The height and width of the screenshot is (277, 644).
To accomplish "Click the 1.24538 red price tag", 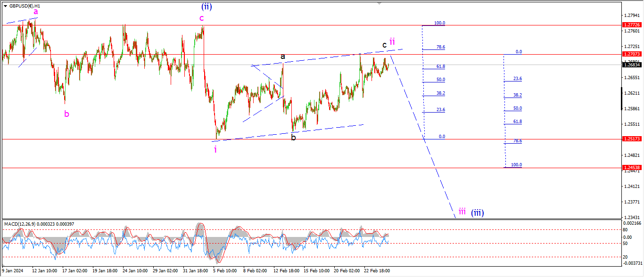I will click(632, 168).
